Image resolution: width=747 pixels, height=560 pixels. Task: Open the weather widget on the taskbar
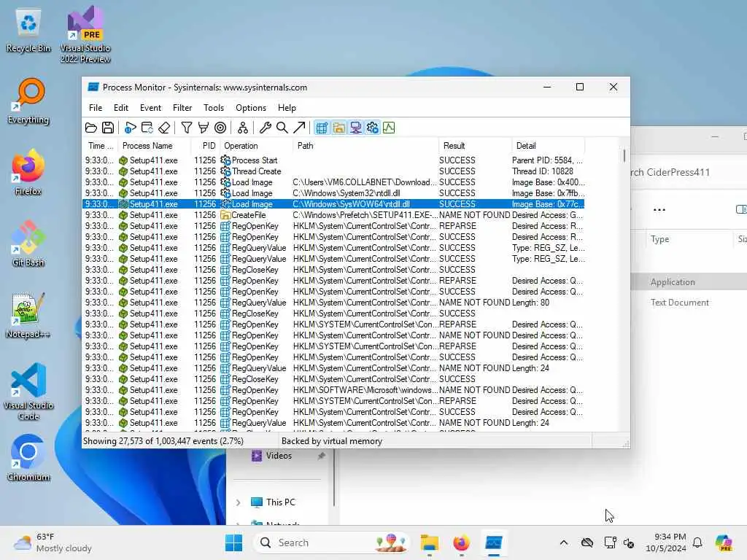click(53, 542)
